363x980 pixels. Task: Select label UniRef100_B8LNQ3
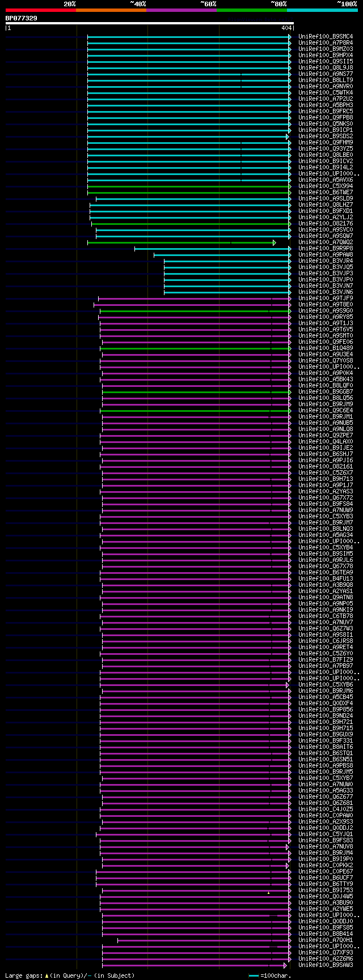coord(326,529)
